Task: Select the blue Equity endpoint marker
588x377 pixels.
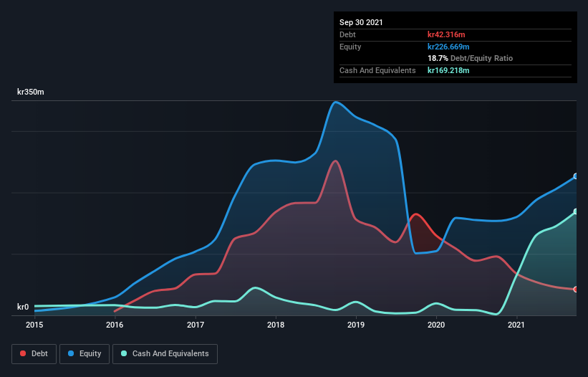Action: click(576, 176)
